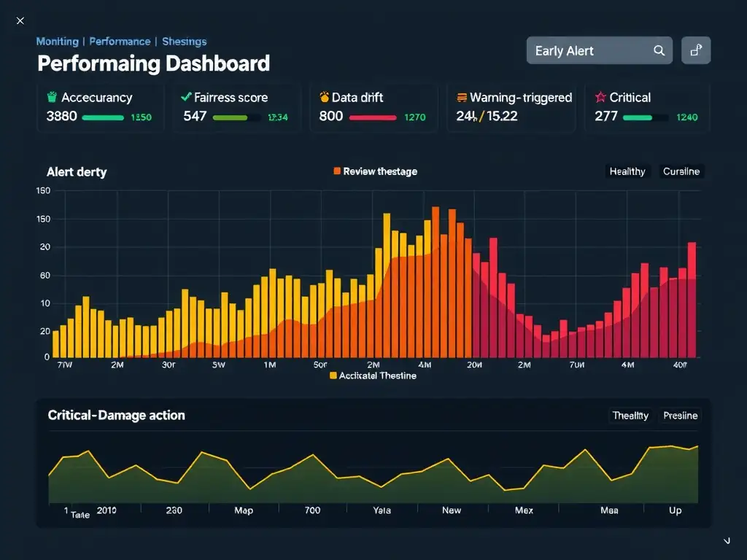747x560 pixels.
Task: Click the Mex axis label
Action: [x=524, y=510]
